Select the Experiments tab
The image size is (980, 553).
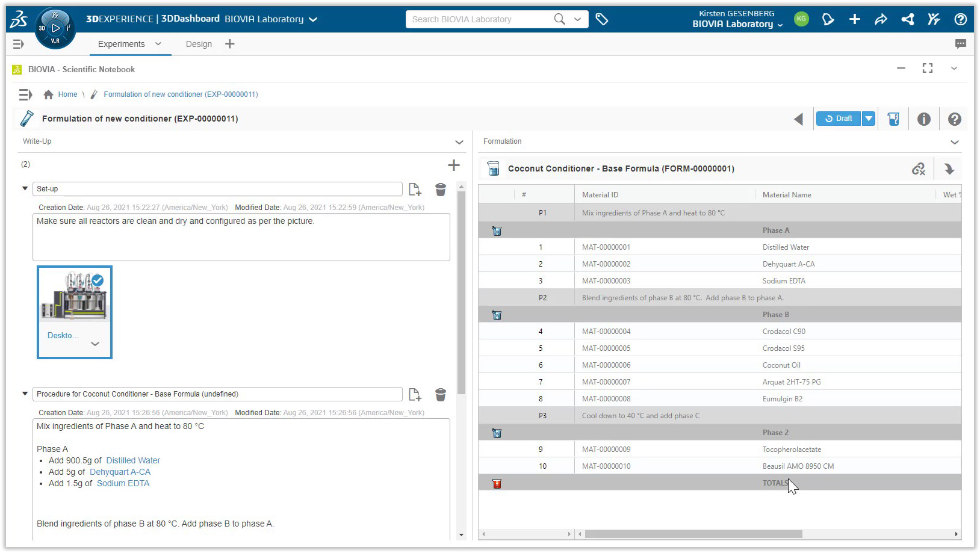tap(122, 44)
